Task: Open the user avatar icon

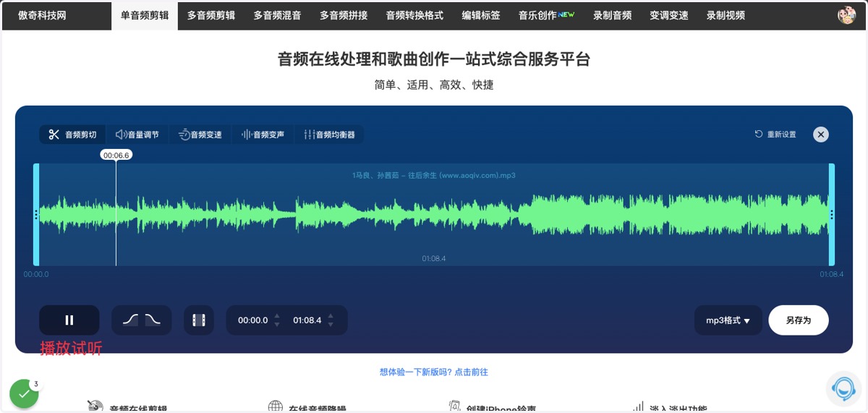Action: [x=846, y=15]
